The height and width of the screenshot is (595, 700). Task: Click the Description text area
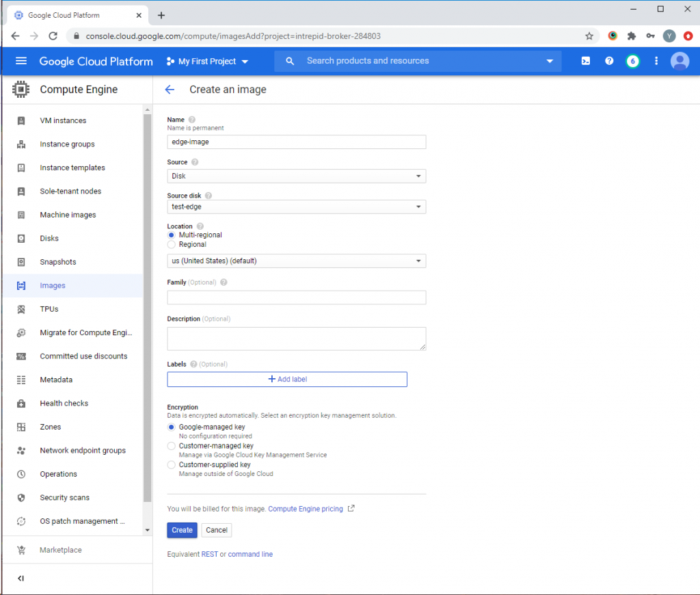(x=297, y=339)
